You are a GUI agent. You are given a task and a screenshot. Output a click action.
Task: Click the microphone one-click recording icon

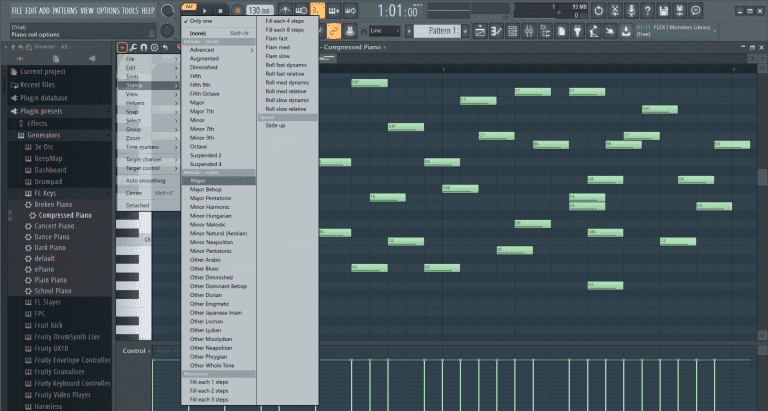[x=631, y=10]
